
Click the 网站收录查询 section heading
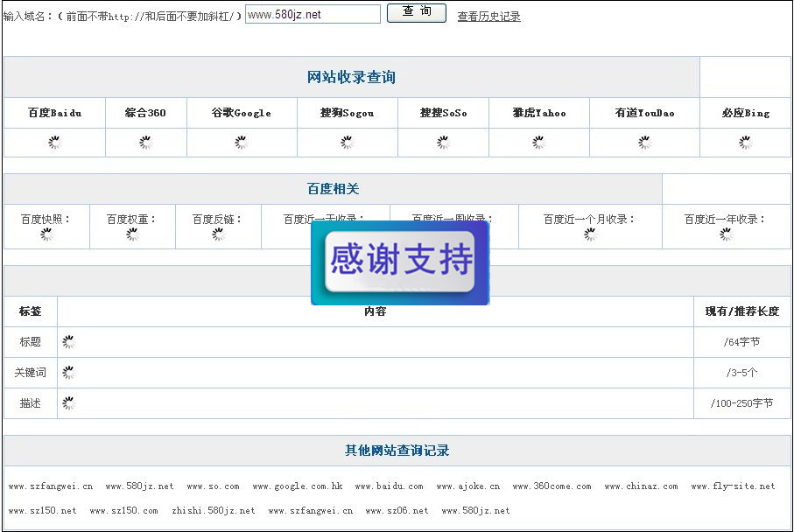click(x=351, y=78)
